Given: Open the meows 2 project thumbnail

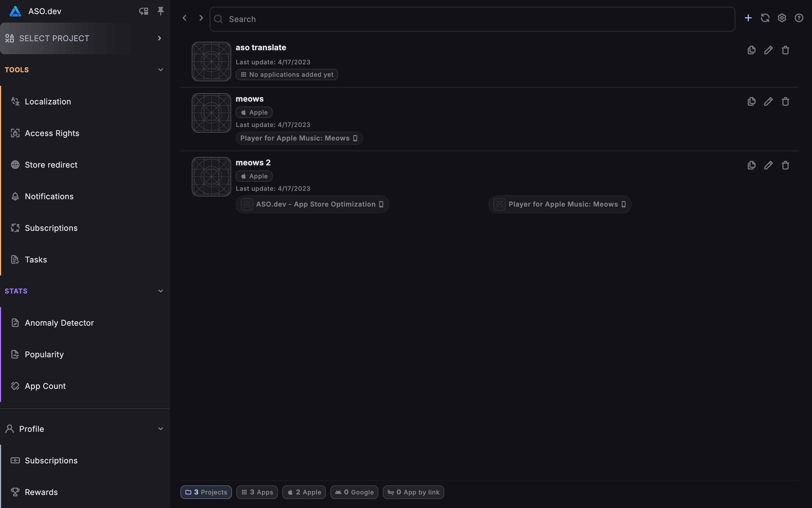Looking at the screenshot, I should click(x=211, y=177).
